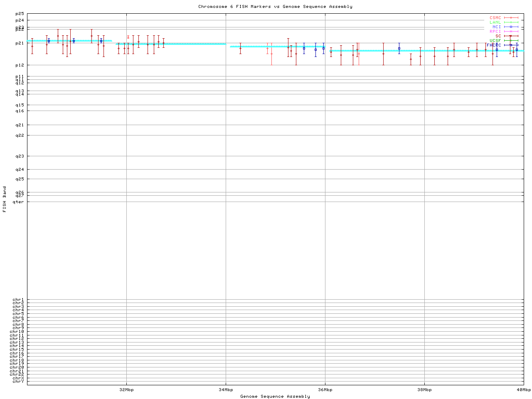Screen dimensions: 532x399
Task: Click the 32Mbp x-axis tick label
Action: pos(126,390)
